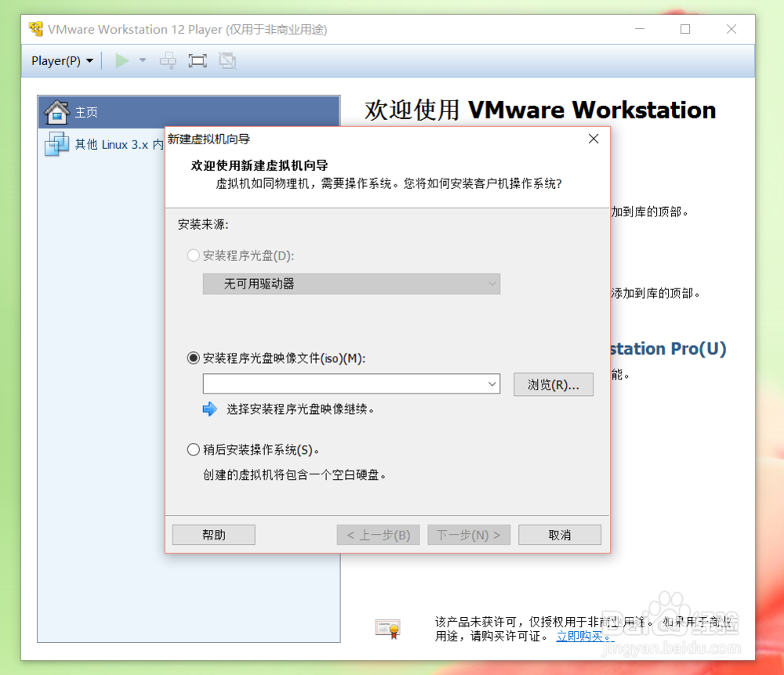Click the Linux VM monitors icon
784x675 pixels.
pyautogui.click(x=56, y=144)
